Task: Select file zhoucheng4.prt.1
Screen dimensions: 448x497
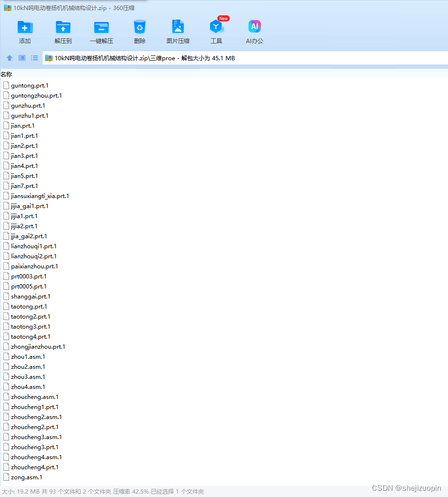Action: (31, 467)
